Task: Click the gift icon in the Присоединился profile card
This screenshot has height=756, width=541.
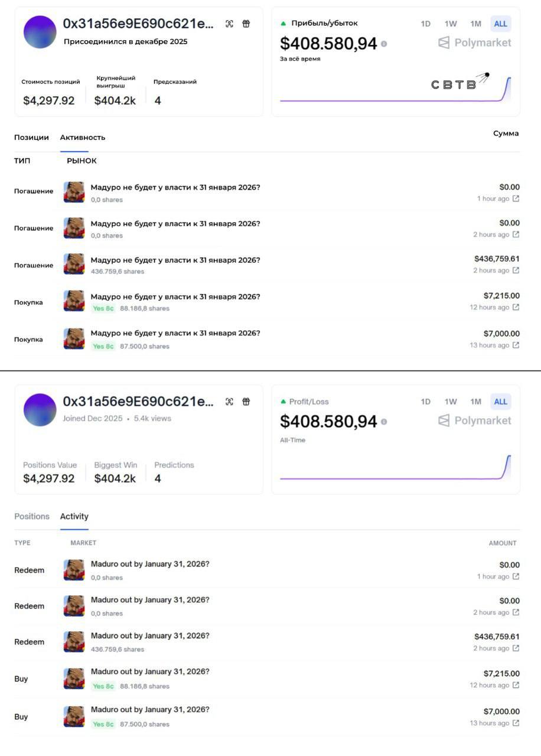Action: (x=246, y=24)
